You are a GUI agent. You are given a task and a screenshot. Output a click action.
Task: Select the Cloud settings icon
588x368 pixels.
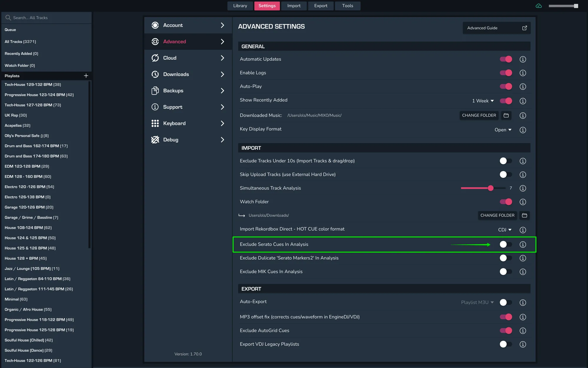155,58
